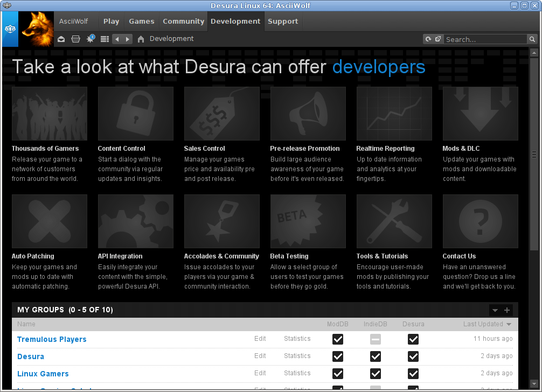Sort by Last Updated column arrow

(x=509, y=324)
